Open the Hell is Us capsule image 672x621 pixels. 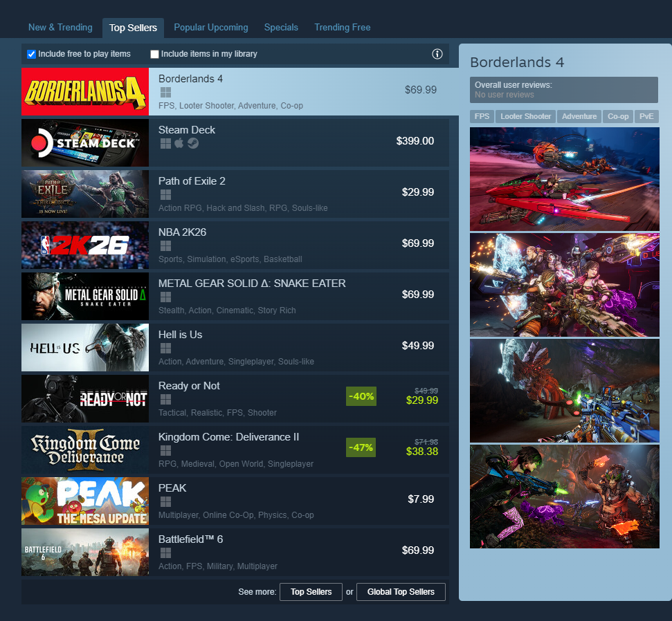[x=85, y=347]
